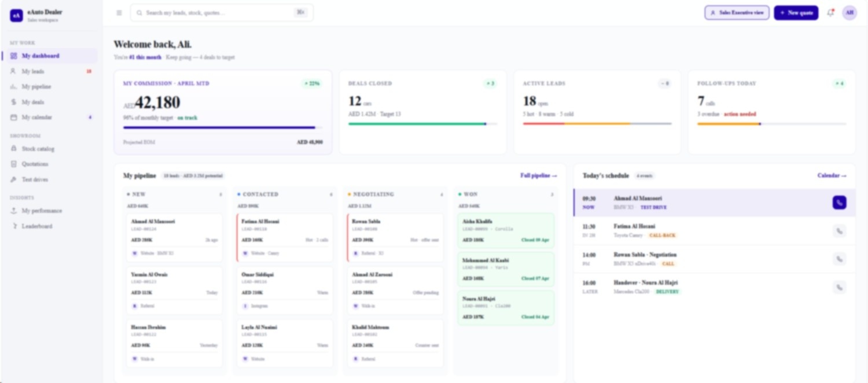Click the AH user avatar
The width and height of the screenshot is (868, 383).
(x=849, y=13)
